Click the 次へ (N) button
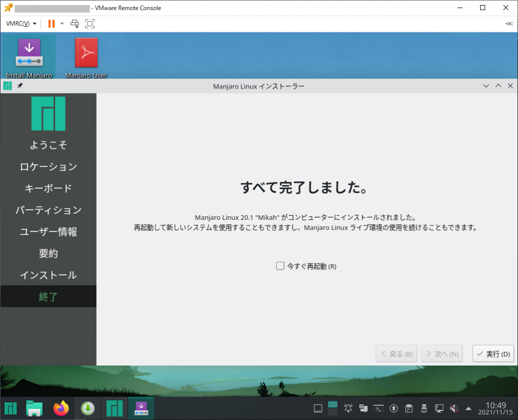The height and width of the screenshot is (420, 518). point(442,354)
